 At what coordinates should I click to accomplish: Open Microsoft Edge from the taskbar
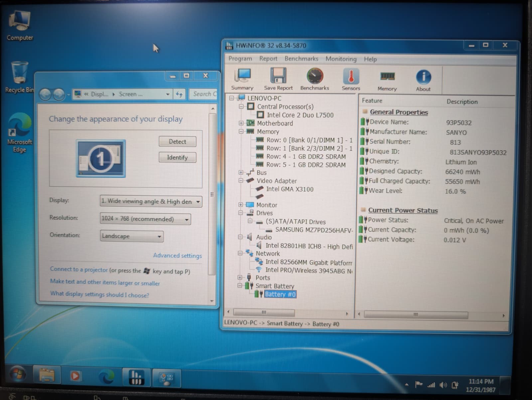[x=106, y=376]
